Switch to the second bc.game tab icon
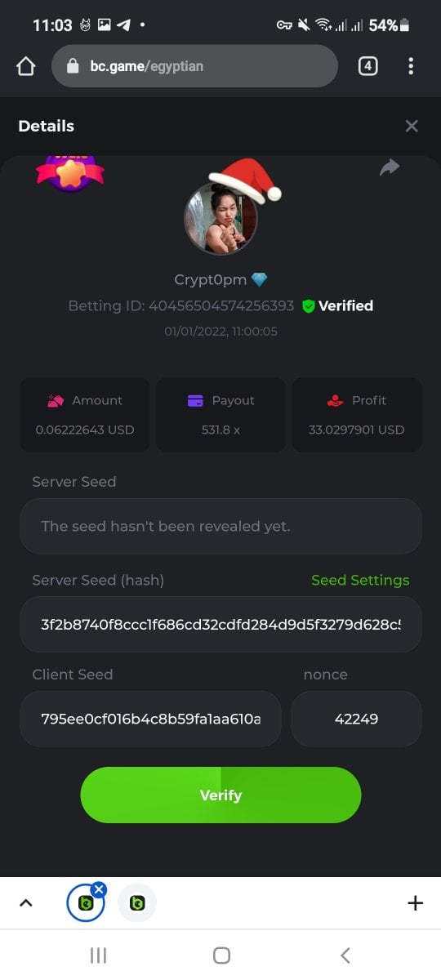The image size is (441, 980). 137,903
